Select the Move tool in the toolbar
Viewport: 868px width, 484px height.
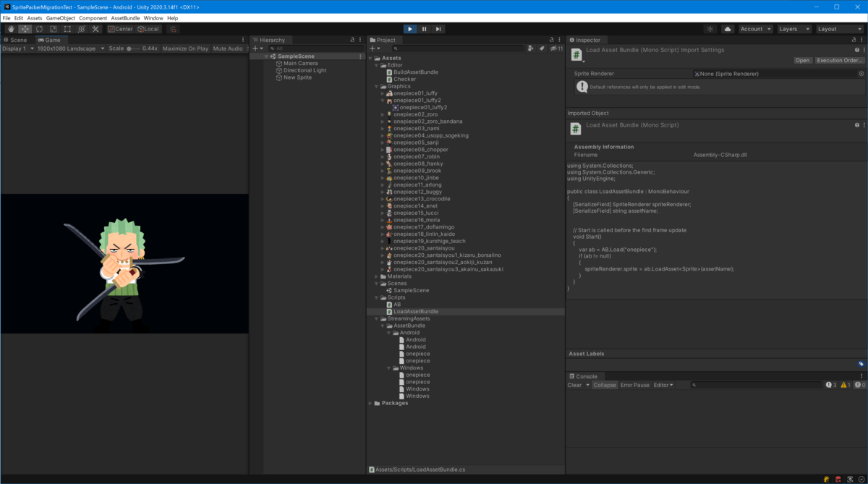click(x=24, y=29)
